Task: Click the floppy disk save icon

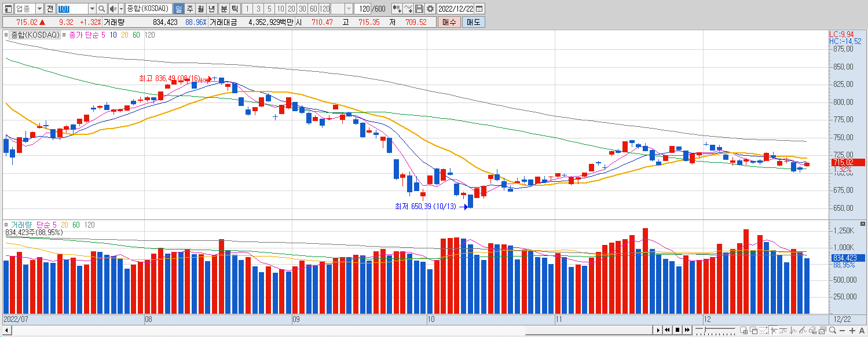Action: (x=419, y=9)
